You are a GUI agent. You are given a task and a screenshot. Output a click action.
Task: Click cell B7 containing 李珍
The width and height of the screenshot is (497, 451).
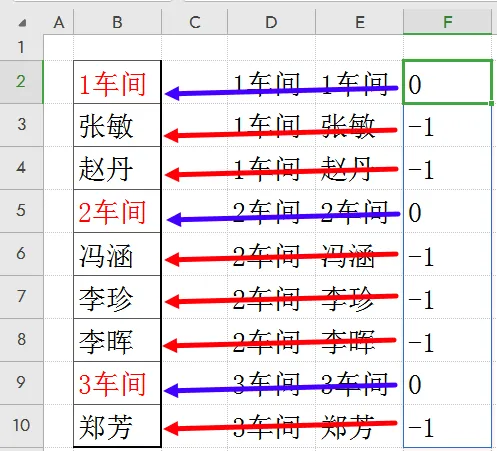[117, 297]
